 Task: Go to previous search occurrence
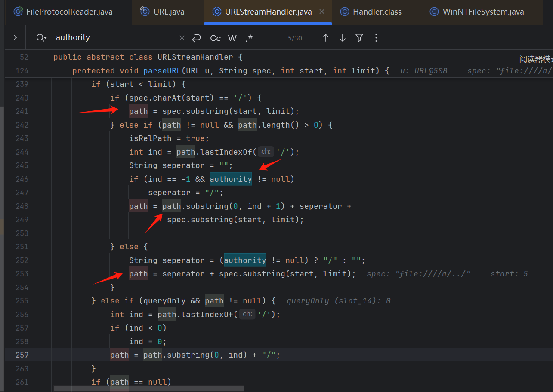coord(326,38)
